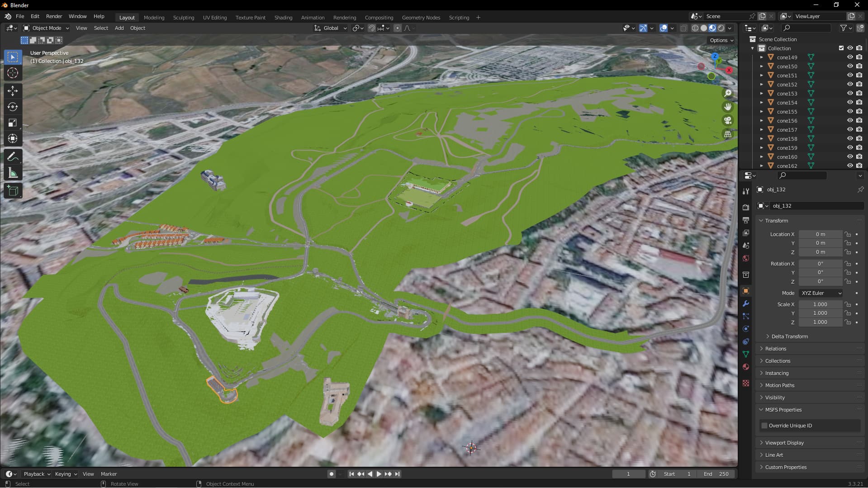Adjust the Scale X value slider
The width and height of the screenshot is (868, 488).
point(820,304)
